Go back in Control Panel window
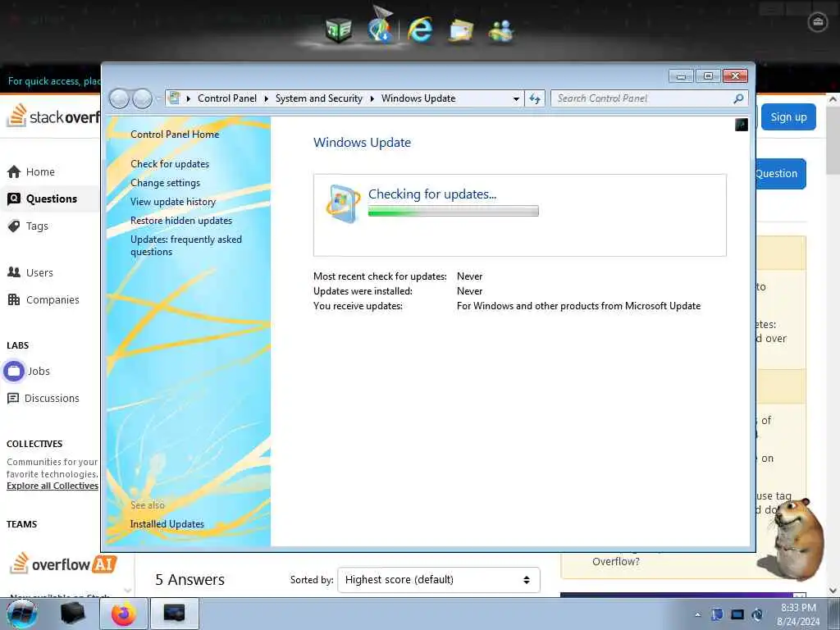This screenshot has height=630, width=840. tap(119, 98)
